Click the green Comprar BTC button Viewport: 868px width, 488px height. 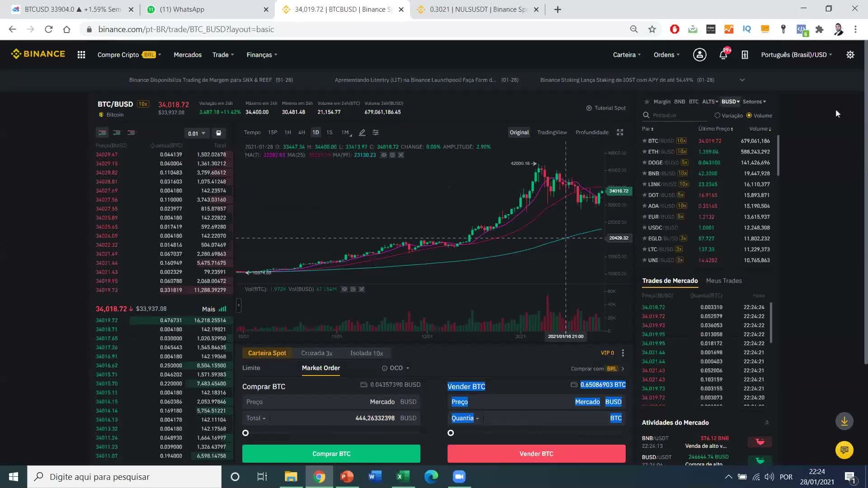[x=331, y=454]
